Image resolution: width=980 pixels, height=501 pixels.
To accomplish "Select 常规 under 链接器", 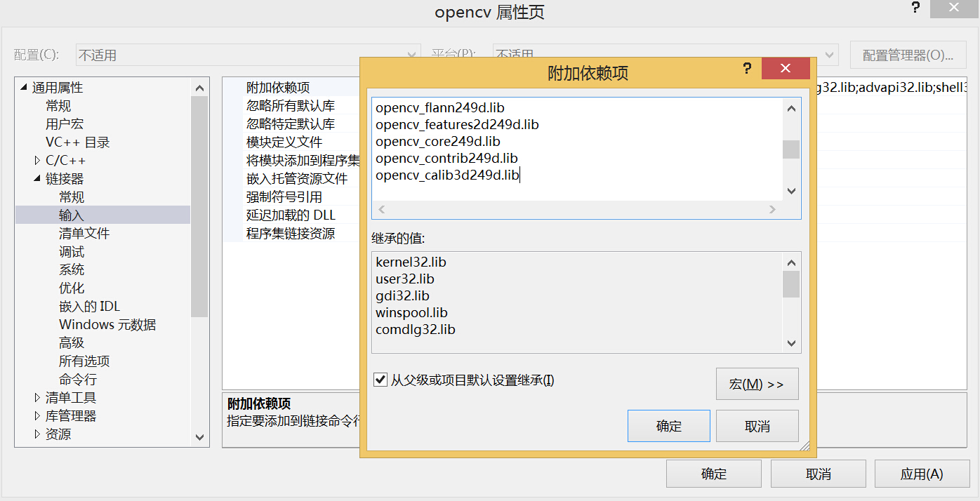I will pos(72,197).
